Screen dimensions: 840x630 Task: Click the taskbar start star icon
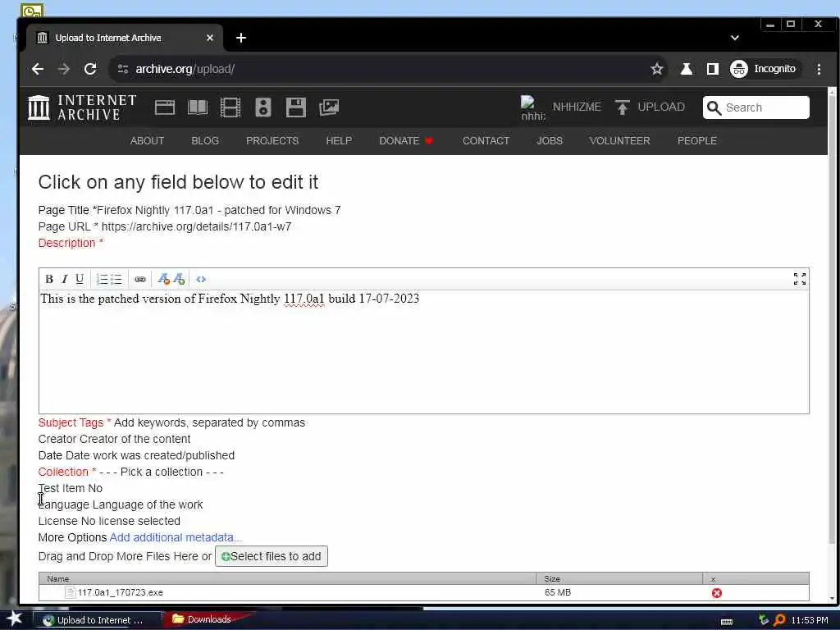click(x=14, y=619)
